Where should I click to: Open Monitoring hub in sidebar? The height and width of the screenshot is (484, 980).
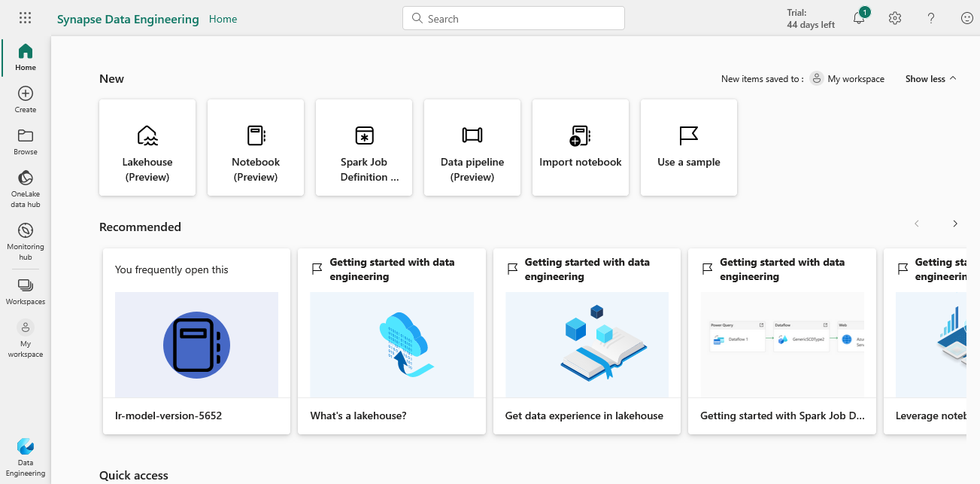26,241
